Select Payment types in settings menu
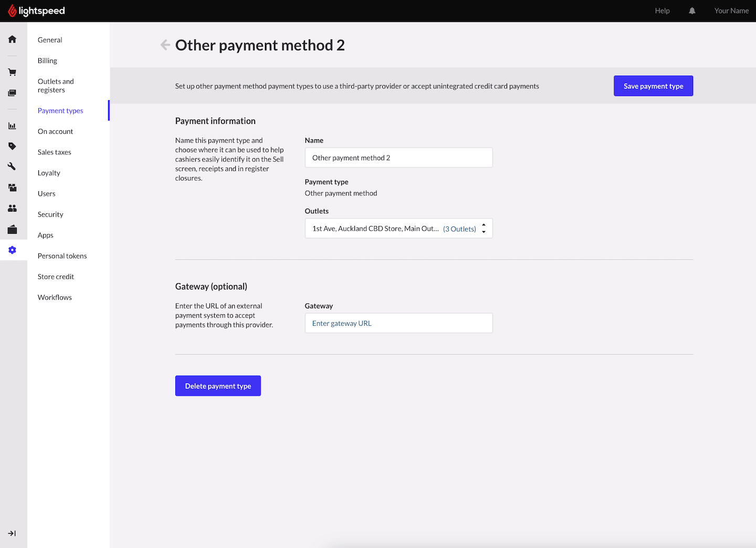The width and height of the screenshot is (756, 548). pyautogui.click(x=60, y=111)
